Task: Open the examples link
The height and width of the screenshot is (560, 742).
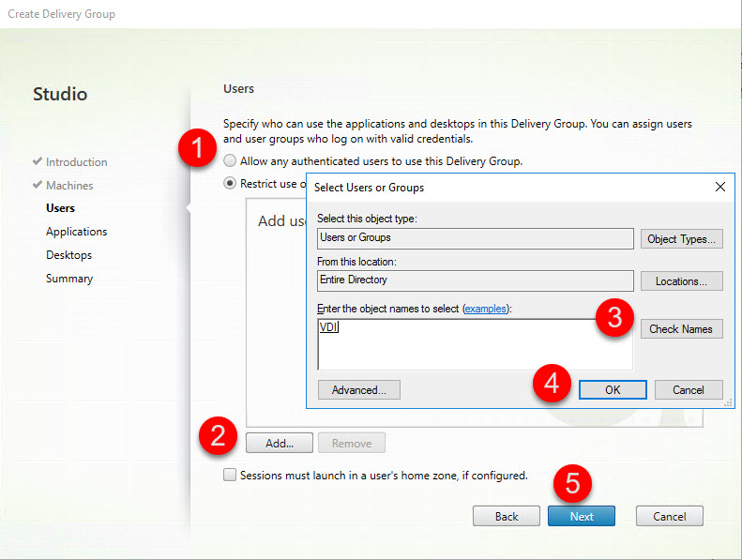Action: click(491, 309)
